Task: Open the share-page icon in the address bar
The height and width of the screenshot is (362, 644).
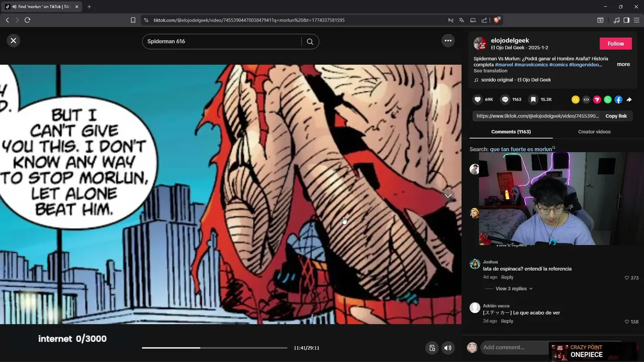Action: point(484,20)
